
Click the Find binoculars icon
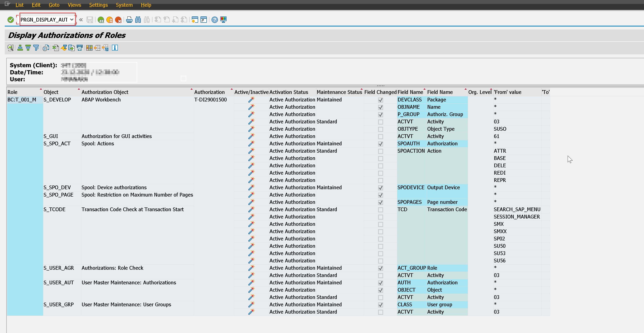click(x=138, y=20)
